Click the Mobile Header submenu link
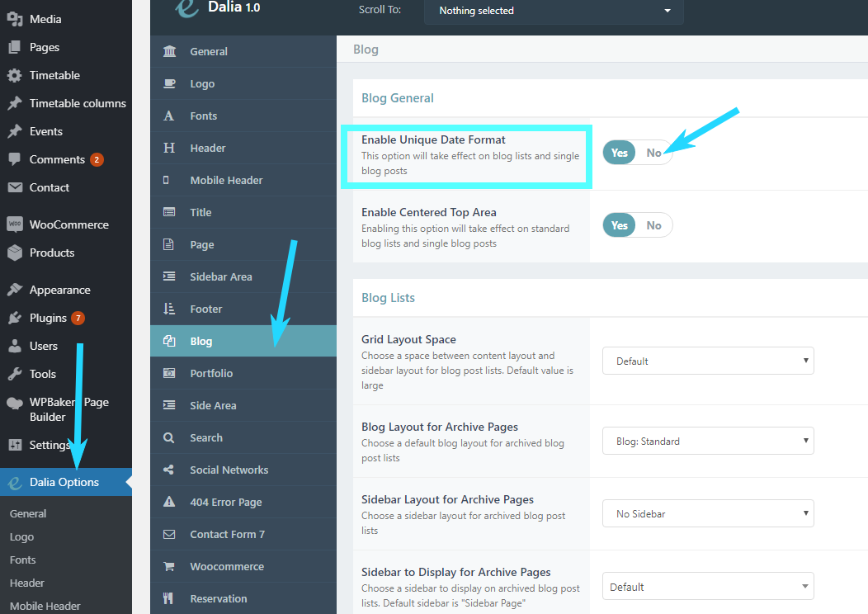This screenshot has height=614, width=868. pos(45,607)
